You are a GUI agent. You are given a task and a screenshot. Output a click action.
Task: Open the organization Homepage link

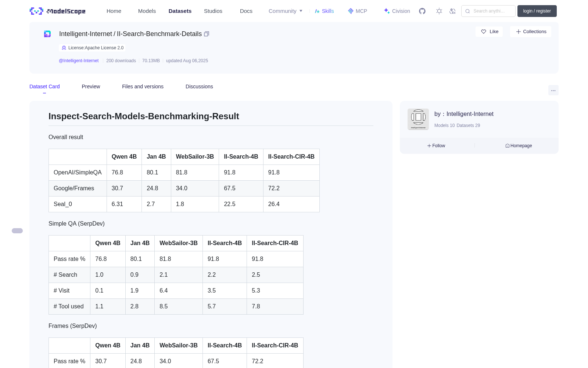519,146
